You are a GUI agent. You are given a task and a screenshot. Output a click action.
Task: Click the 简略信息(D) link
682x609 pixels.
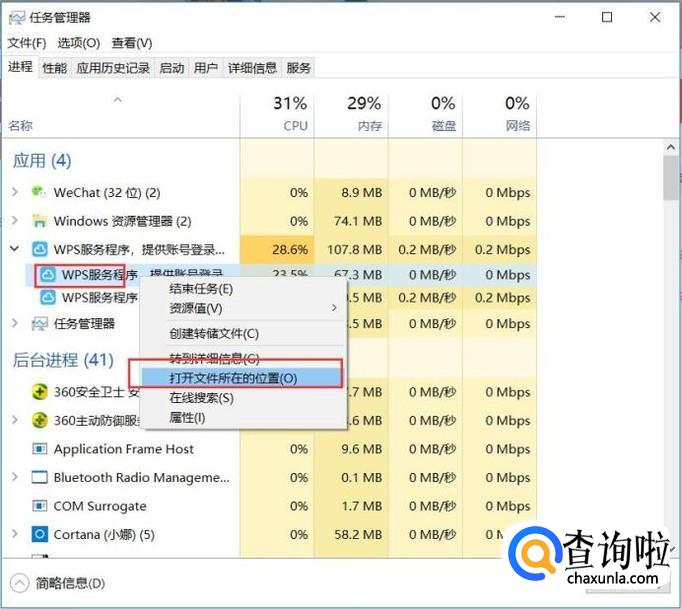[70, 583]
